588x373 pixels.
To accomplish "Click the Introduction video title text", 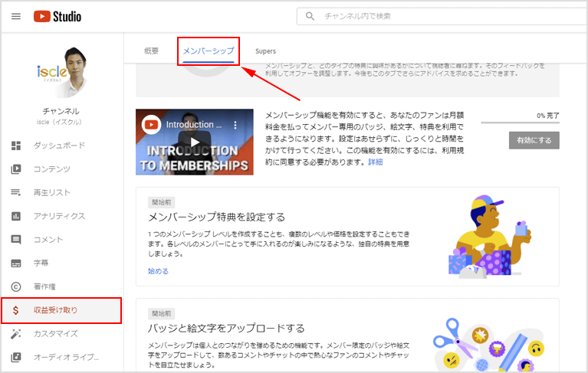I will (193, 125).
